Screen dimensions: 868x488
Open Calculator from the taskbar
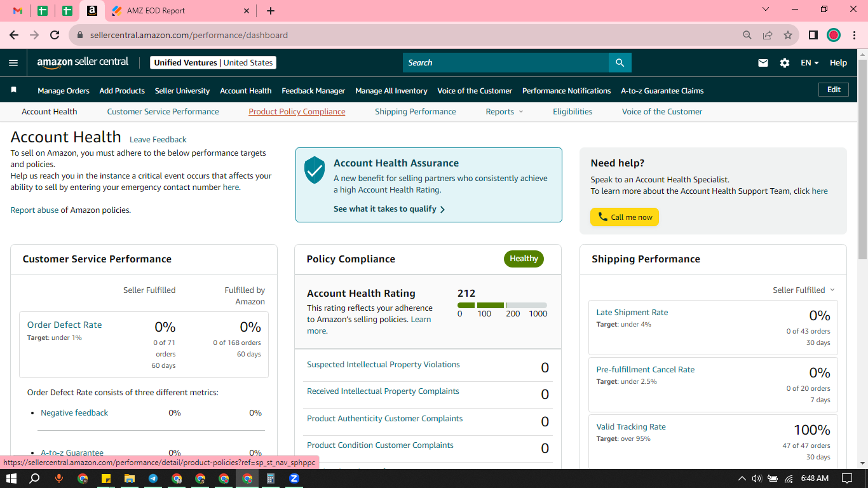tap(270, 478)
